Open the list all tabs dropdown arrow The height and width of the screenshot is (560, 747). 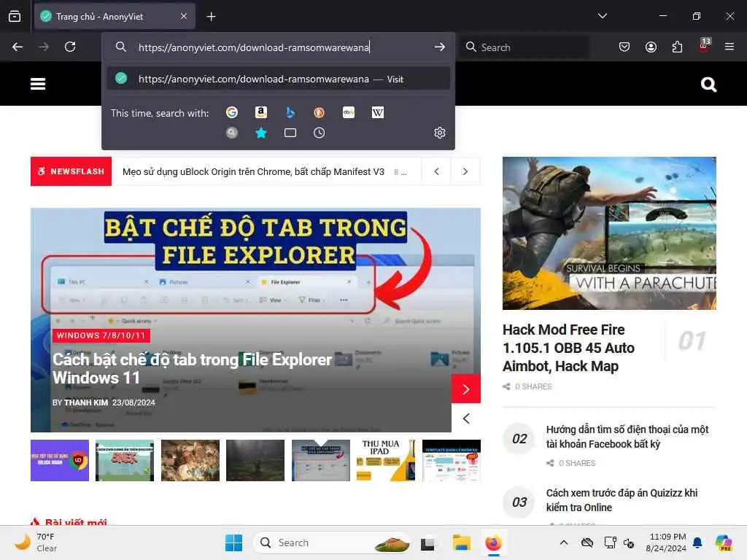click(x=602, y=16)
